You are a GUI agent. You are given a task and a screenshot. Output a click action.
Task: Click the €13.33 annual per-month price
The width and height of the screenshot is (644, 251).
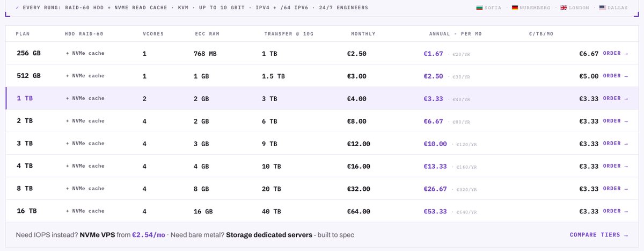coord(435,166)
